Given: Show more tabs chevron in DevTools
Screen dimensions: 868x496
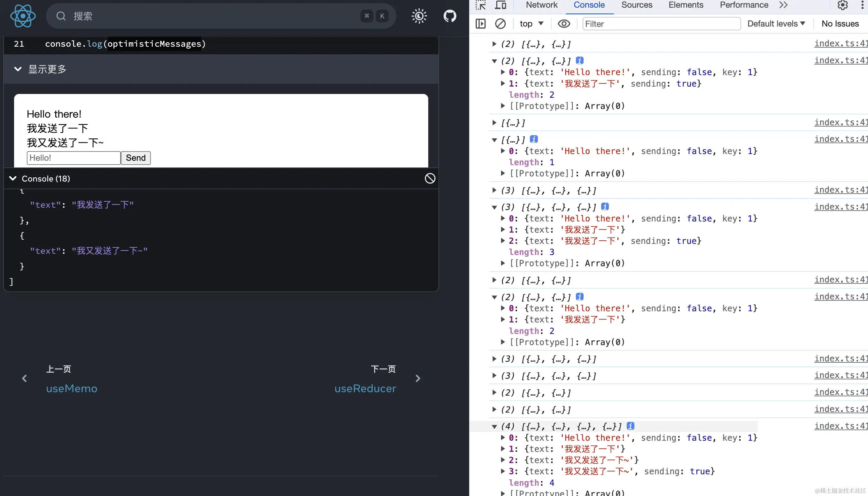Looking at the screenshot, I should point(783,5).
